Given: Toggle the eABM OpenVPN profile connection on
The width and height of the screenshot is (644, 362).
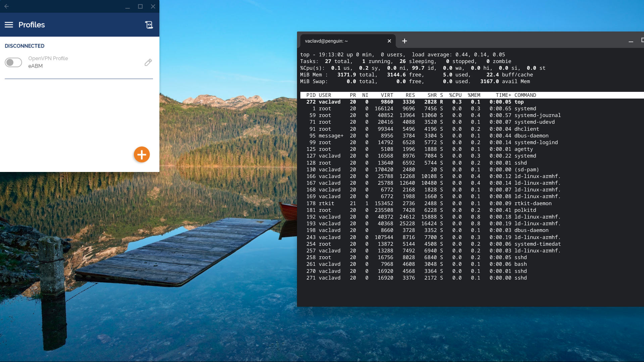Looking at the screenshot, I should pos(13,62).
